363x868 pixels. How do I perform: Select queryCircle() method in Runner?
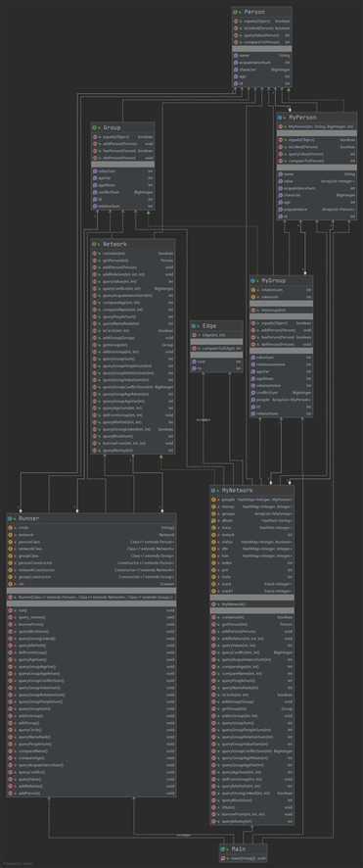click(x=92, y=730)
